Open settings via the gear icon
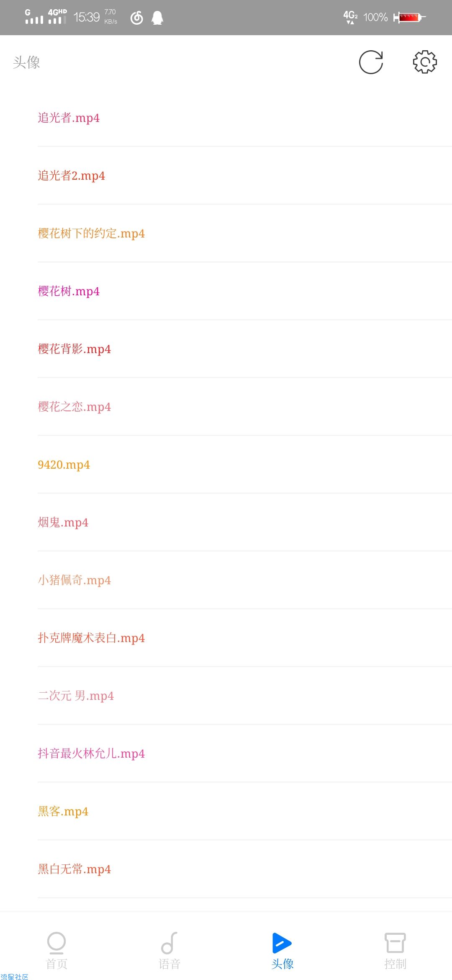This screenshot has height=980, width=452. point(425,62)
